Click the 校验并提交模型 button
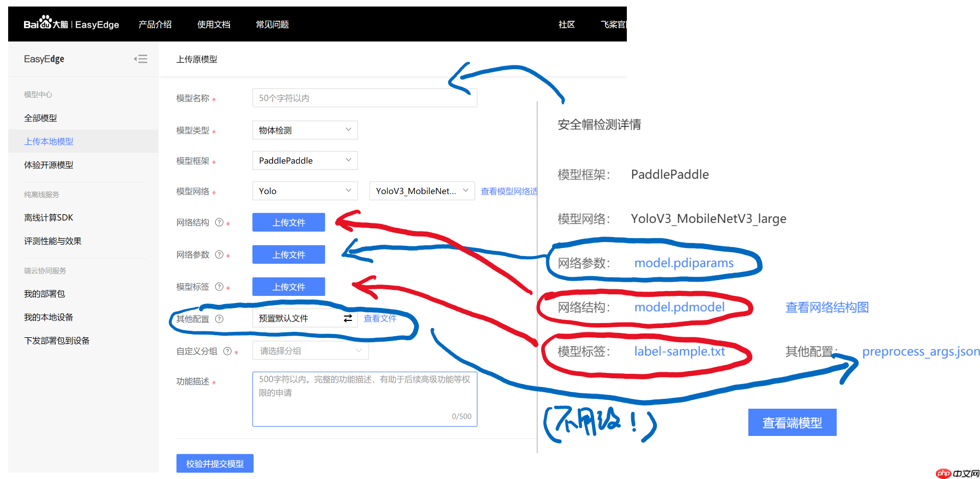Image resolution: width=980 pixels, height=479 pixels. [215, 463]
